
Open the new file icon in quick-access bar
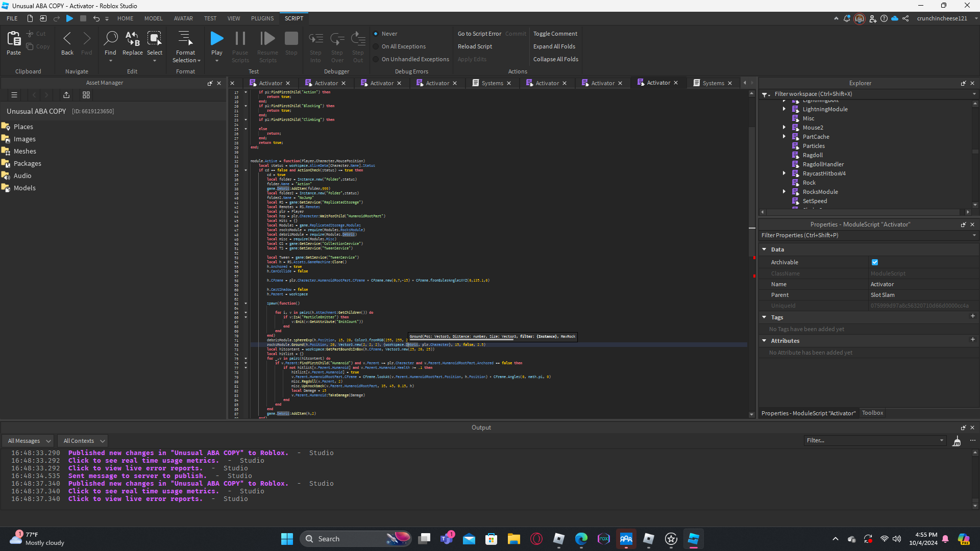(x=30, y=18)
